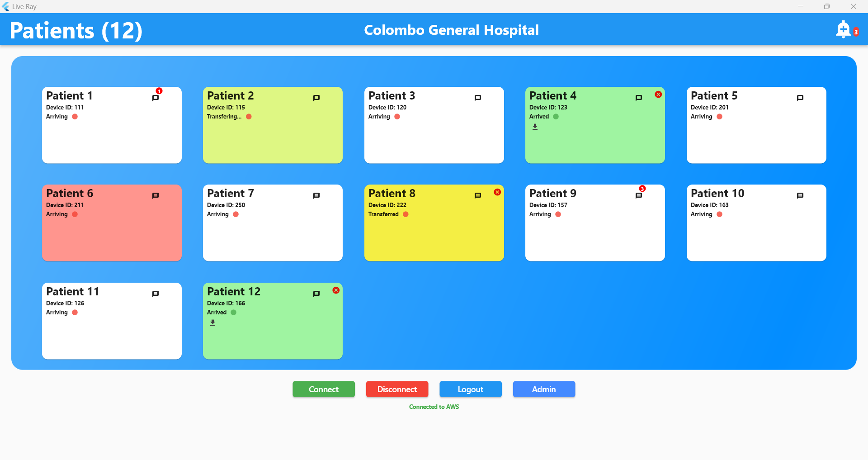Open the Admin panel button
The height and width of the screenshot is (460, 868).
(544, 389)
